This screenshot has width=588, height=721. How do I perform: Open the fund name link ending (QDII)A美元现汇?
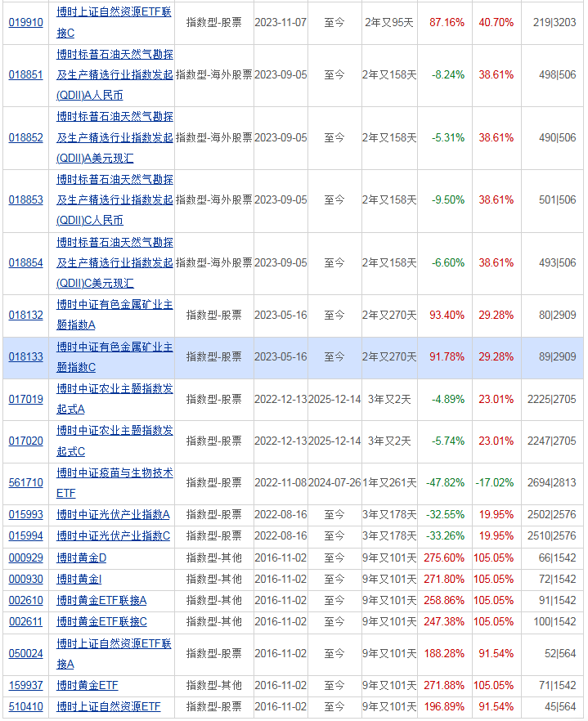point(114,138)
